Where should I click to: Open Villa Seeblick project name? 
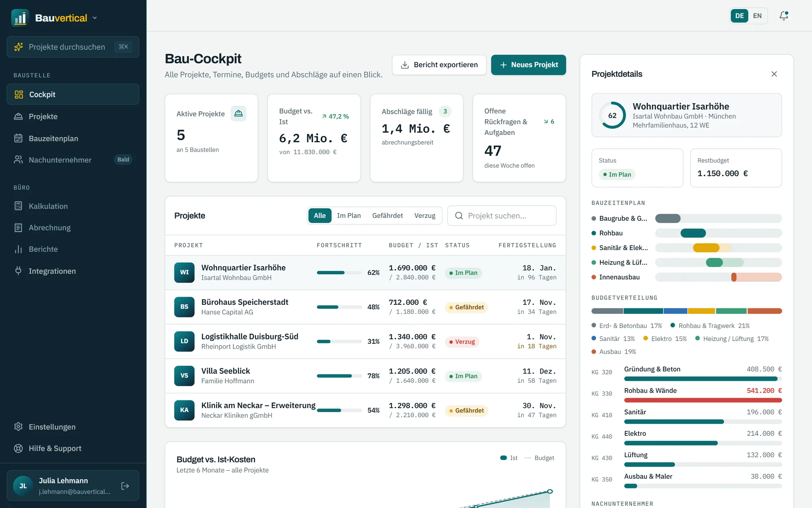pyautogui.click(x=226, y=371)
